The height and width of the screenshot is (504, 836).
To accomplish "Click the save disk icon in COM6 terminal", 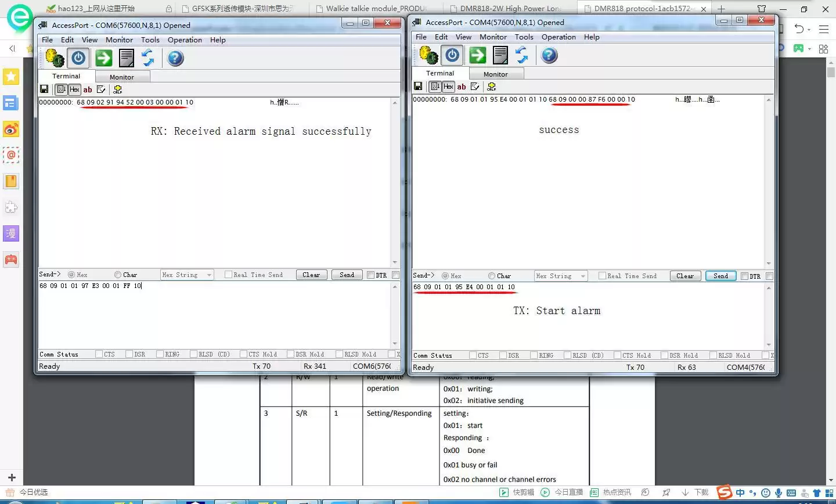I will [x=44, y=89].
